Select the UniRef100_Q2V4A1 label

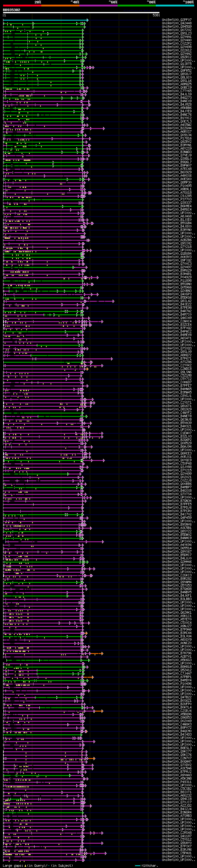coord(177,37)
